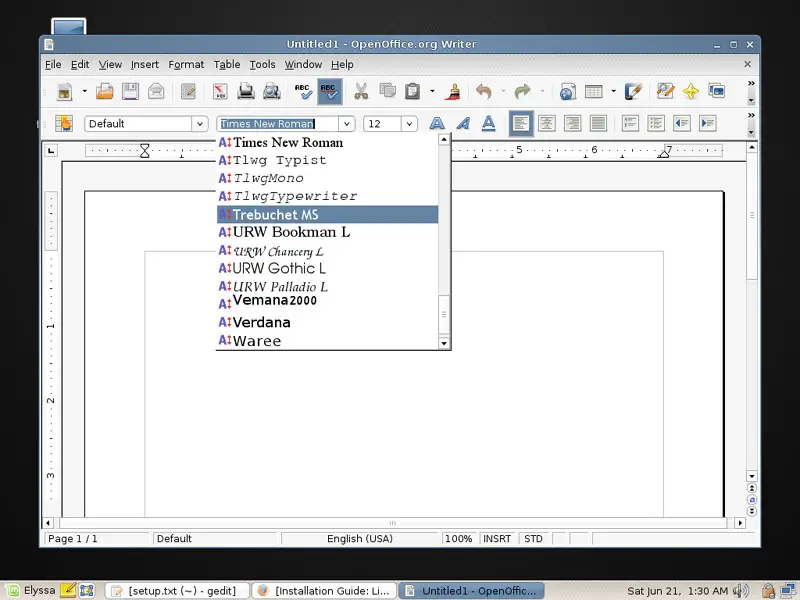Click the Cut scissors icon
The image size is (800, 600).
click(x=361, y=92)
